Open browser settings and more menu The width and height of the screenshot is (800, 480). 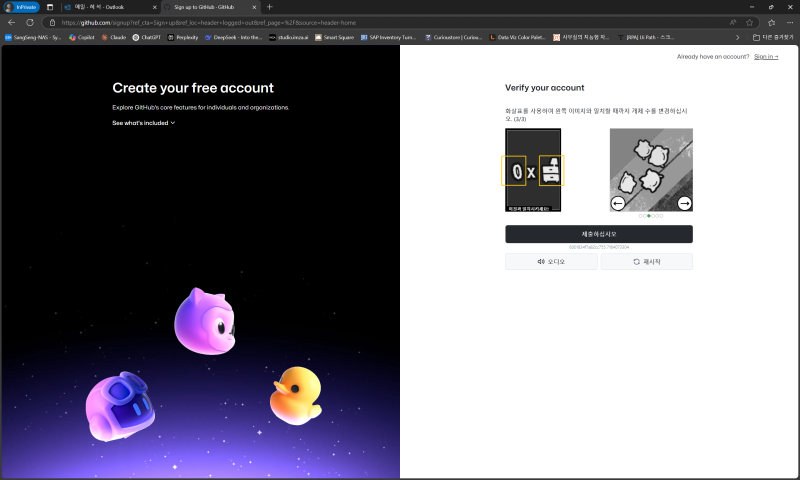(x=790, y=22)
